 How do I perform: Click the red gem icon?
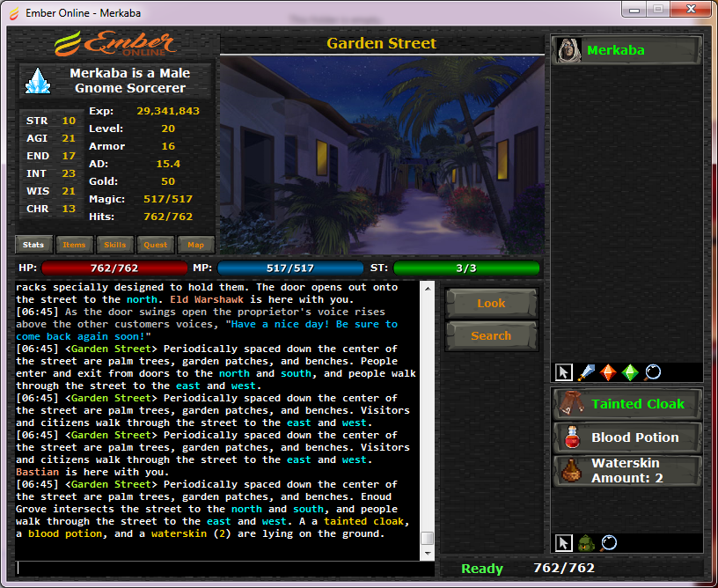[609, 372]
